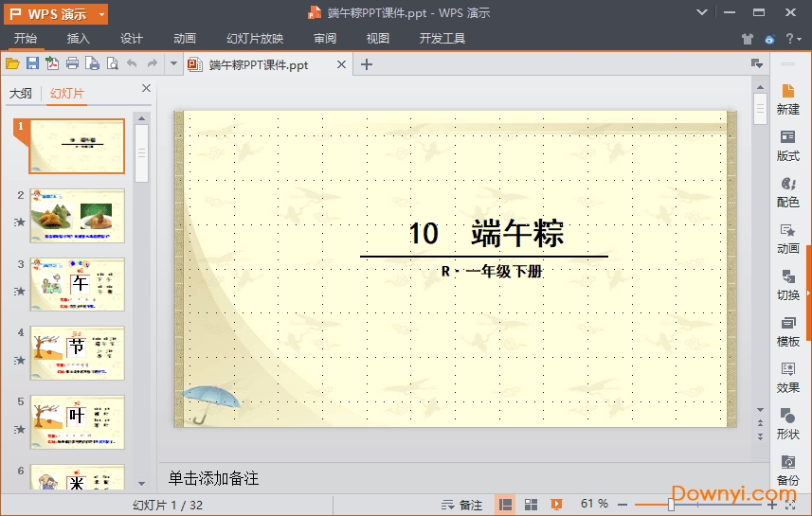This screenshot has height=516, width=812.
Task: Close the slide thumbnail pane
Action: (146, 88)
